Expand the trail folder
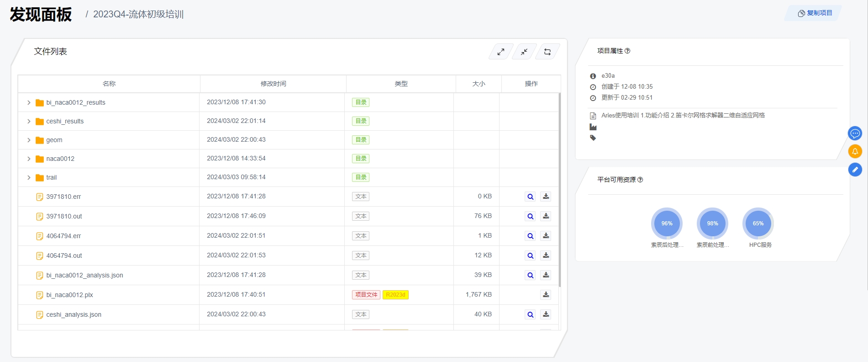This screenshot has height=362, width=868. [x=29, y=177]
